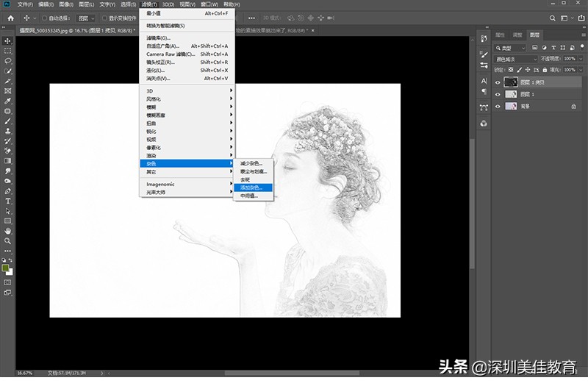The image size is (588, 386).
Task: Select the Quick Selection tool
Action: pyautogui.click(x=7, y=71)
